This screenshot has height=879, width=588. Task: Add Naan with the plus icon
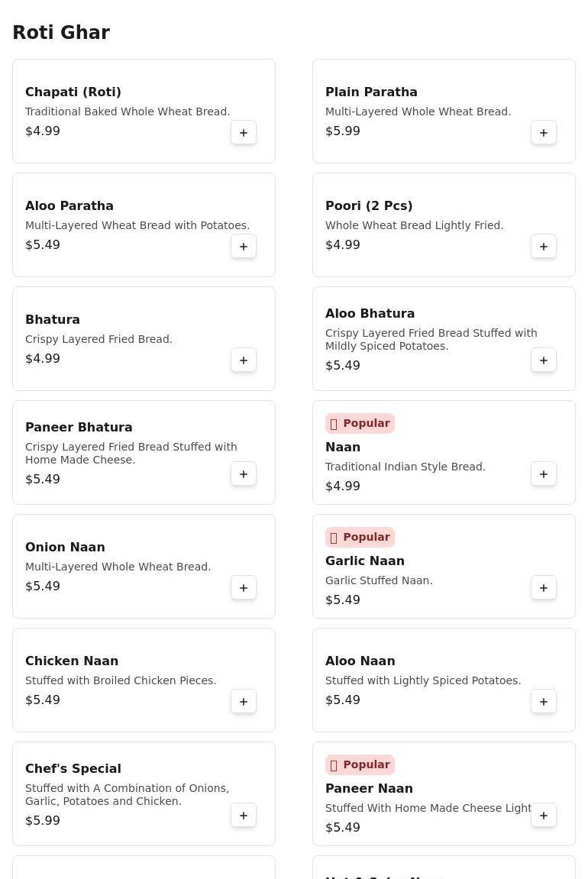pyautogui.click(x=543, y=474)
